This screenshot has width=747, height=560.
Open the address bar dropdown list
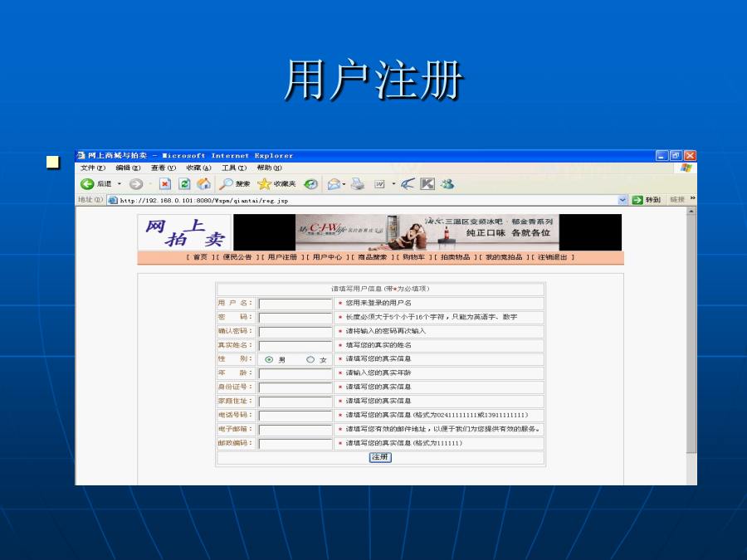622,200
